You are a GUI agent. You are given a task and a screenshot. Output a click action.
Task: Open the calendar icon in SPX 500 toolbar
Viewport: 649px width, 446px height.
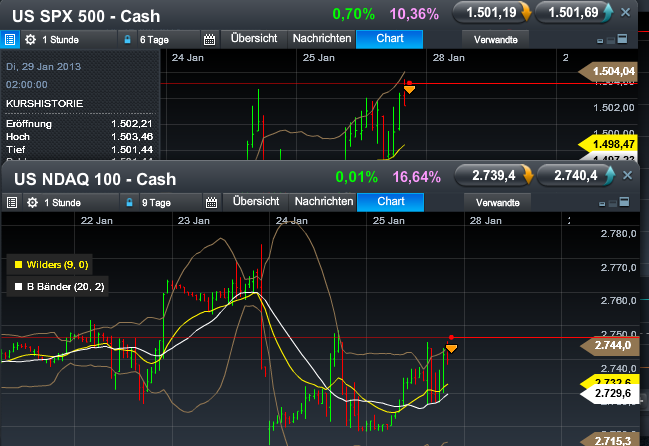[209, 40]
